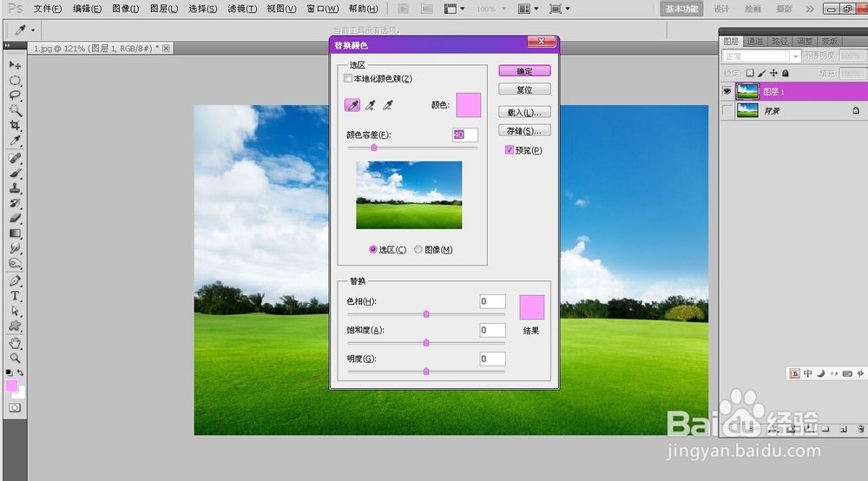Show the 背景 layer visibility box
Screen dimensions: 868x481
pyautogui.click(x=727, y=111)
